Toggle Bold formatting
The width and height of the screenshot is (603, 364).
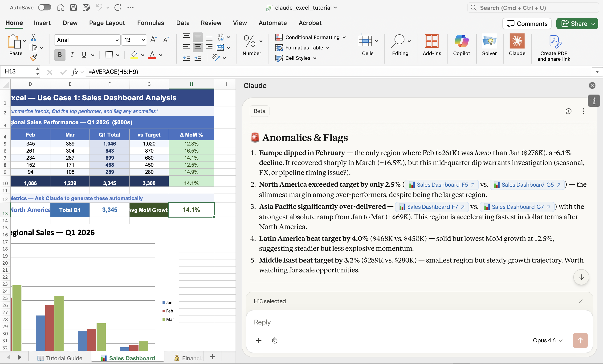click(x=59, y=55)
